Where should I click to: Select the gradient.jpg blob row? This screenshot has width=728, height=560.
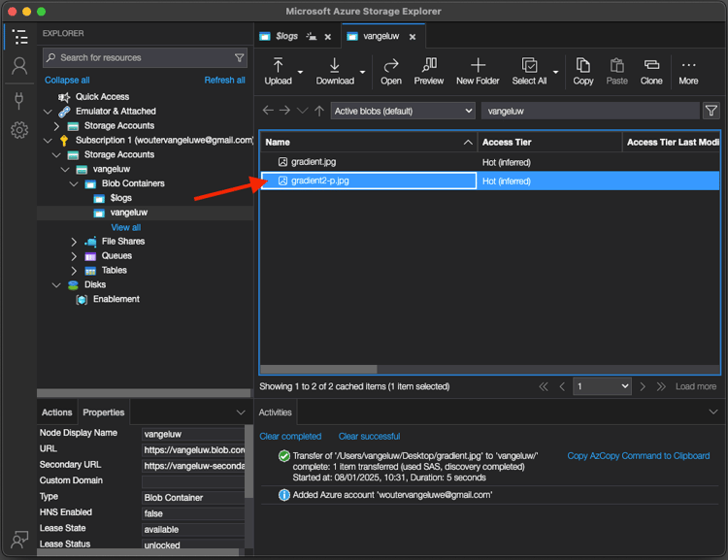pyautogui.click(x=314, y=161)
